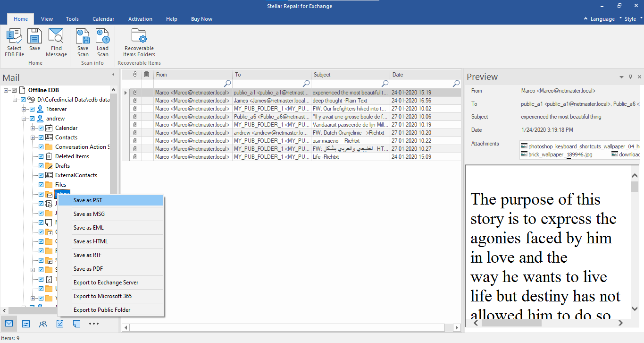Switch to Mail view icon at bottom
The image size is (644, 343).
coord(9,324)
